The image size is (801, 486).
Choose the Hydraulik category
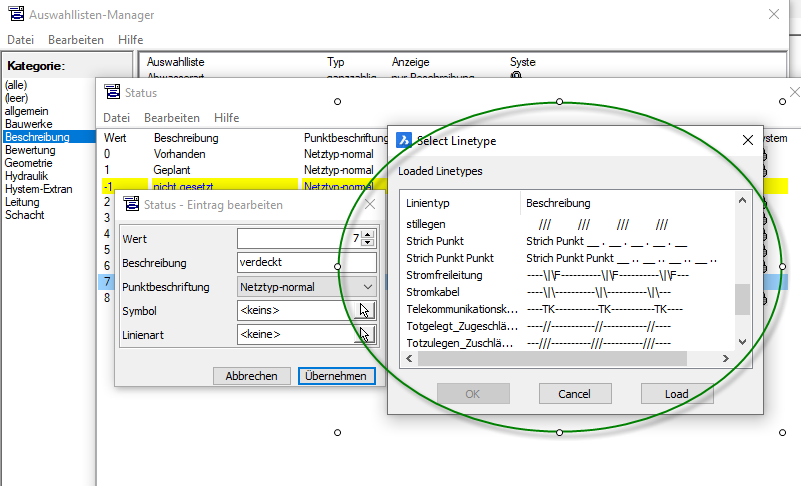(29, 176)
